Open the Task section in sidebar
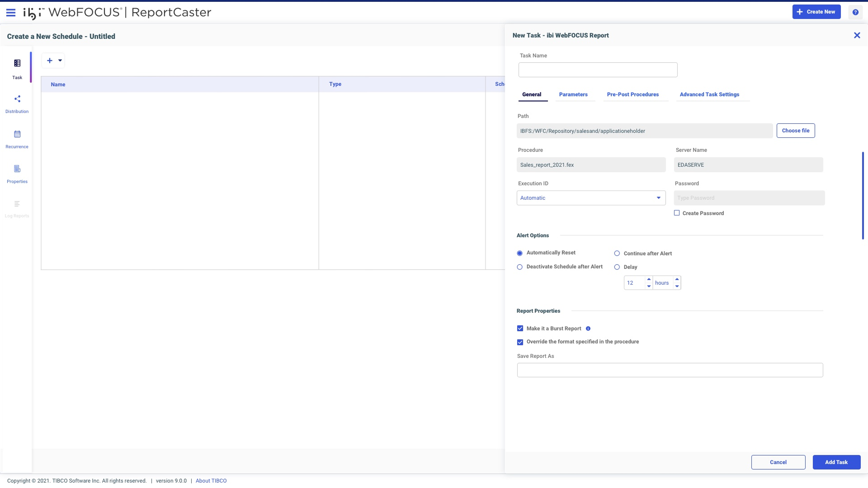The image size is (868, 488). [x=17, y=69]
